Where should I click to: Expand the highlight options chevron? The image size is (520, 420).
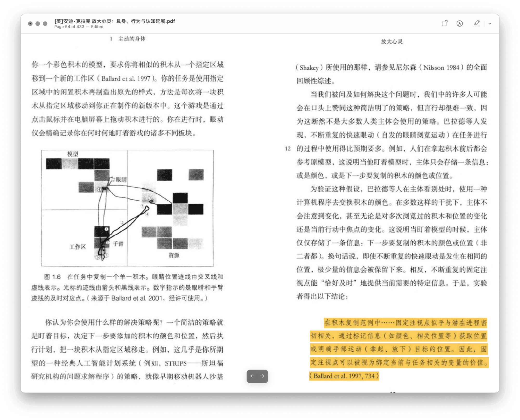tap(490, 24)
